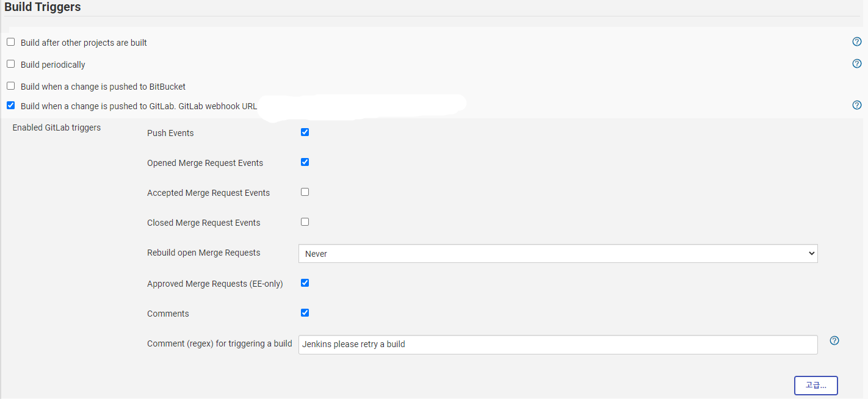Click the Accepted Merge Request Events label
Image resolution: width=868 pixels, height=399 pixels.
tap(208, 193)
